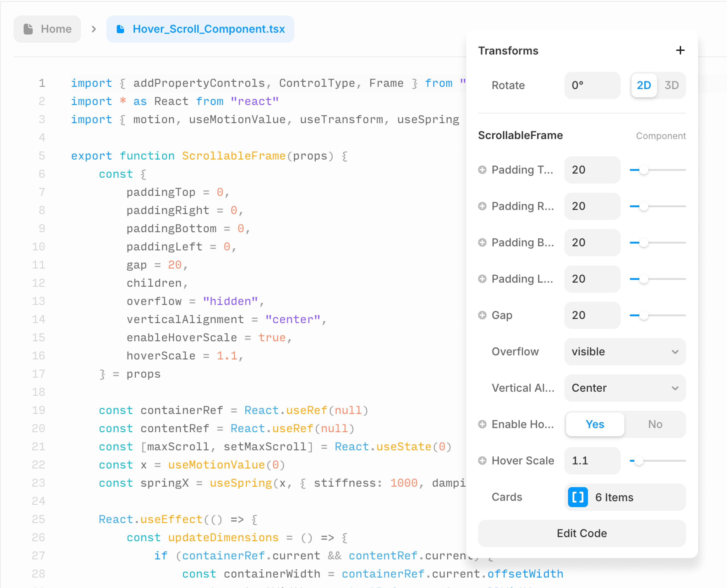Open the Overflow dropdown showing visible

(625, 351)
